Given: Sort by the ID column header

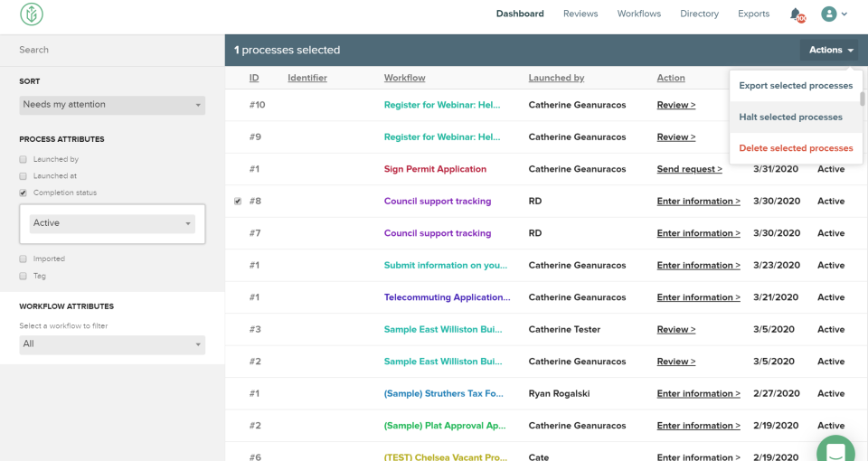Looking at the screenshot, I should 254,78.
